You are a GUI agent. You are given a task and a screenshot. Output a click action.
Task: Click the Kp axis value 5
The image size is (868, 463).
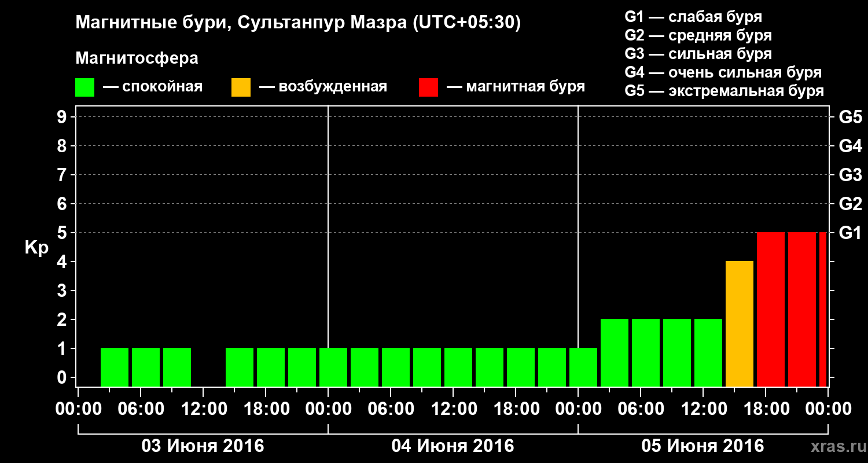pos(63,233)
